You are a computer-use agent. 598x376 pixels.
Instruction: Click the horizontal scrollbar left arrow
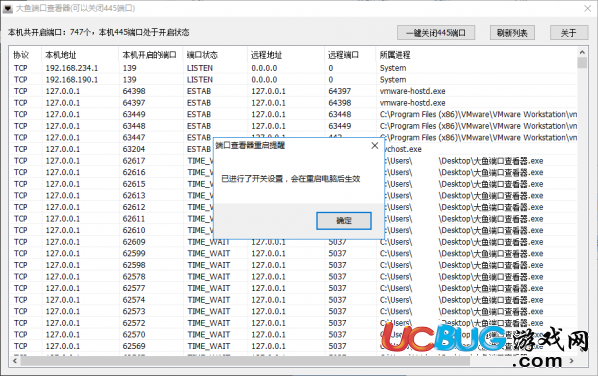(15, 361)
